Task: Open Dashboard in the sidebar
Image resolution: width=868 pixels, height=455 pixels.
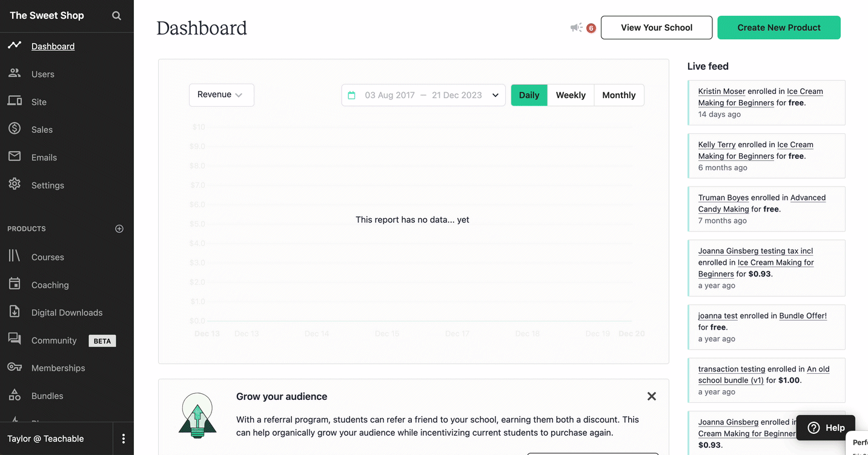Action: tap(53, 46)
